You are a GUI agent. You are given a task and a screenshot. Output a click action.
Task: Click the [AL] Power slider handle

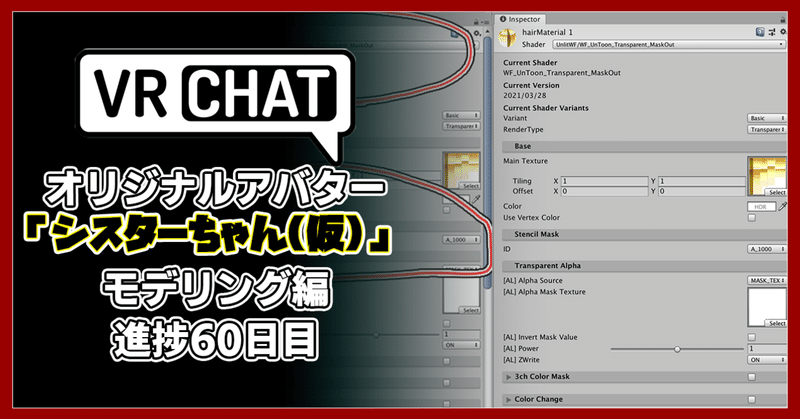tap(677, 349)
